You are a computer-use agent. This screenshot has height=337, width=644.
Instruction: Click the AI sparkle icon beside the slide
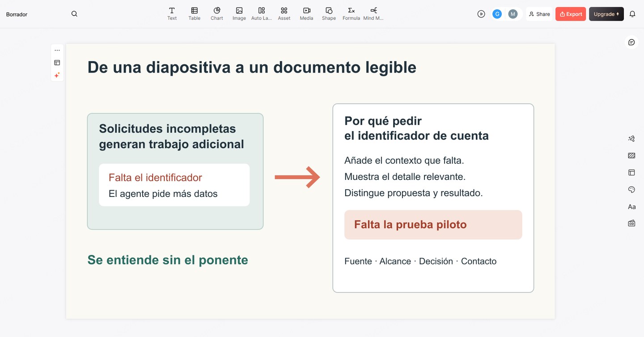57,75
